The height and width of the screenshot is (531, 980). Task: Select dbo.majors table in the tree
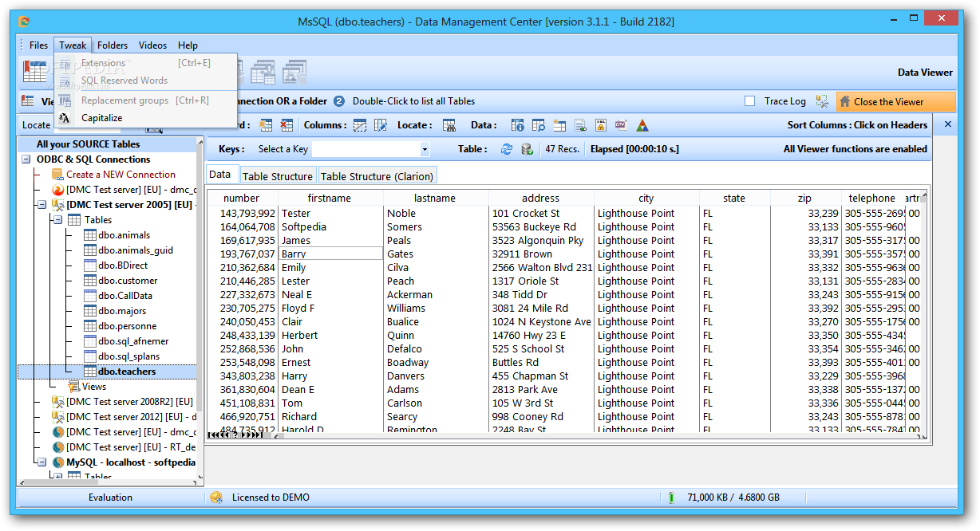(122, 311)
